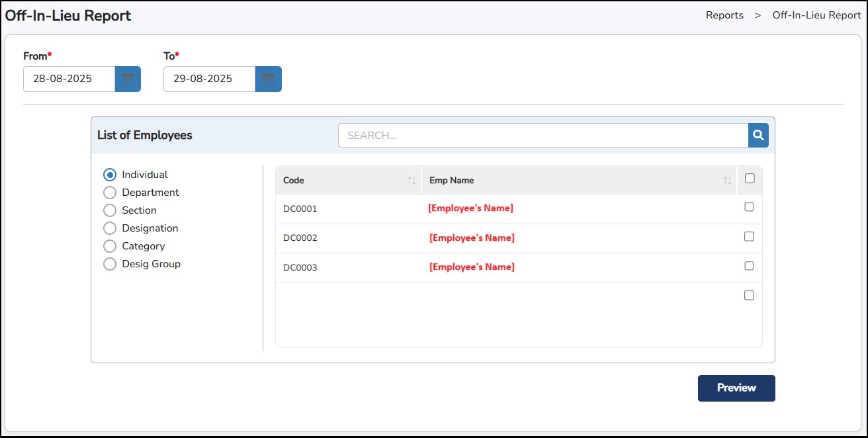Choose the Department radio option

[x=110, y=193]
